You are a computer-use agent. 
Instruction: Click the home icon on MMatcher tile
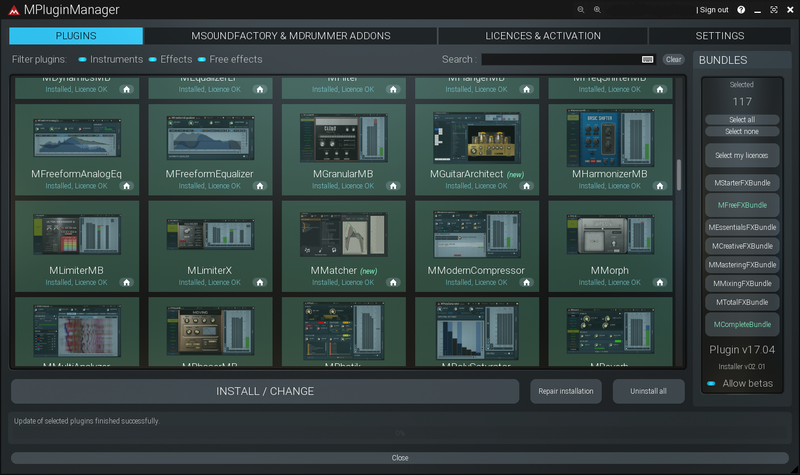click(x=393, y=282)
